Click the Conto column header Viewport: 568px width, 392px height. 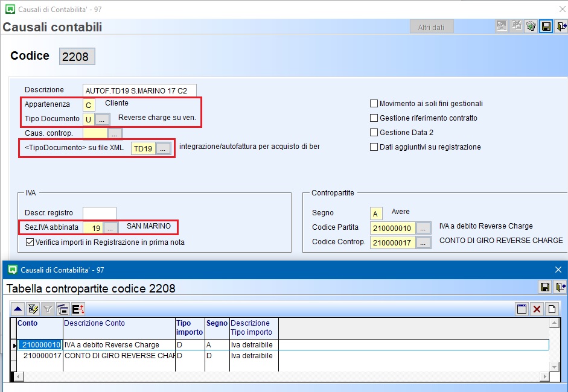click(x=40, y=328)
